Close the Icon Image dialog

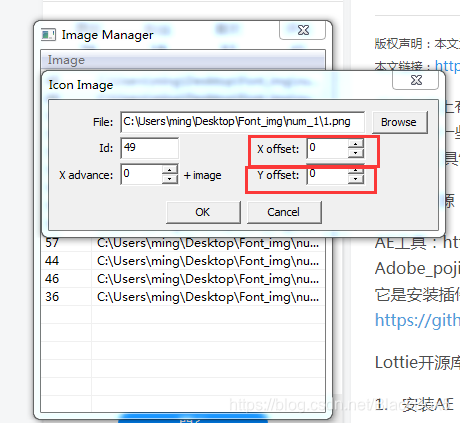click(x=416, y=80)
